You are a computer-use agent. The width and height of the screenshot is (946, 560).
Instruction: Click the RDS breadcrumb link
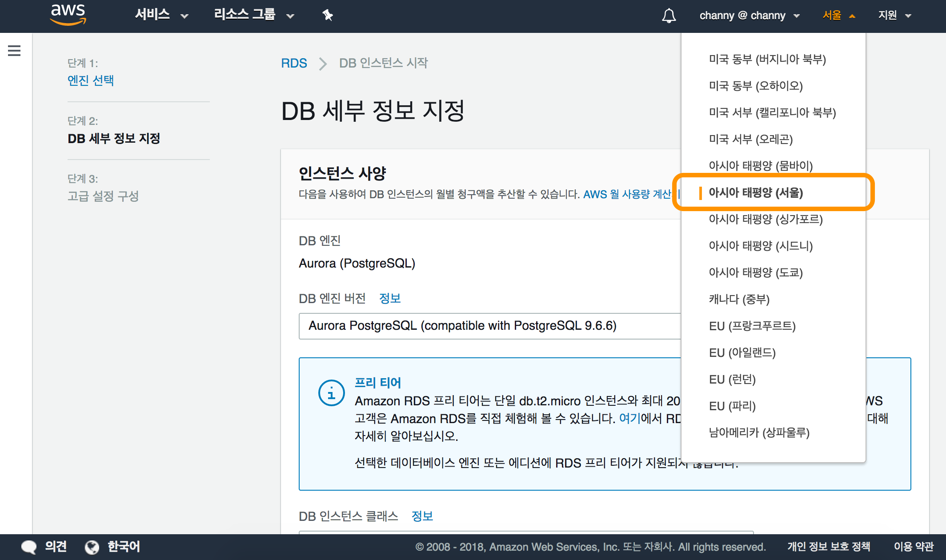click(294, 63)
